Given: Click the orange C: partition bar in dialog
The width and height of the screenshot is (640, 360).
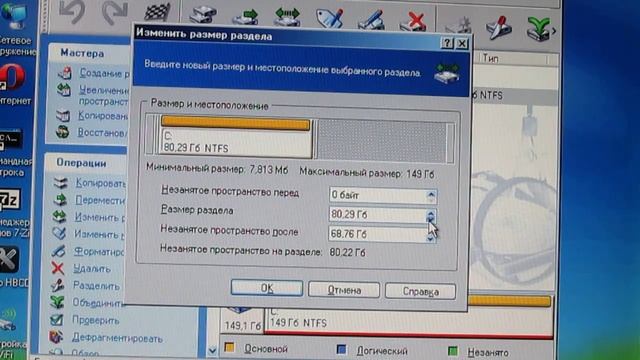Looking at the screenshot, I should 235,123.
